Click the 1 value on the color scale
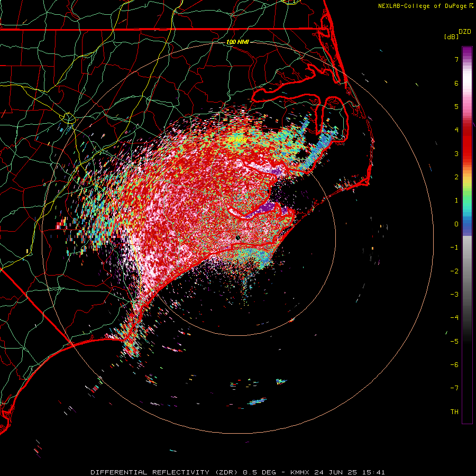Screen dimensions: 476x476 (x=456, y=200)
